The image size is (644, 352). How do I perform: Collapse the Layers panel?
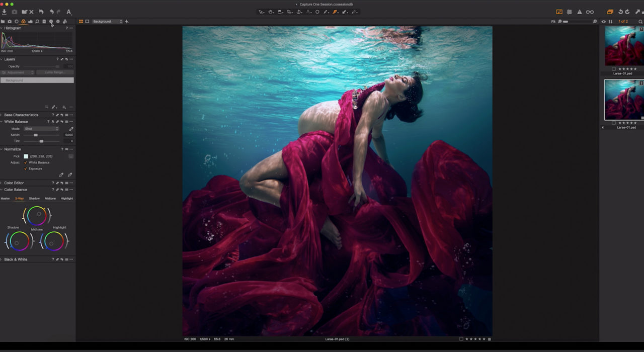[x=2, y=59]
